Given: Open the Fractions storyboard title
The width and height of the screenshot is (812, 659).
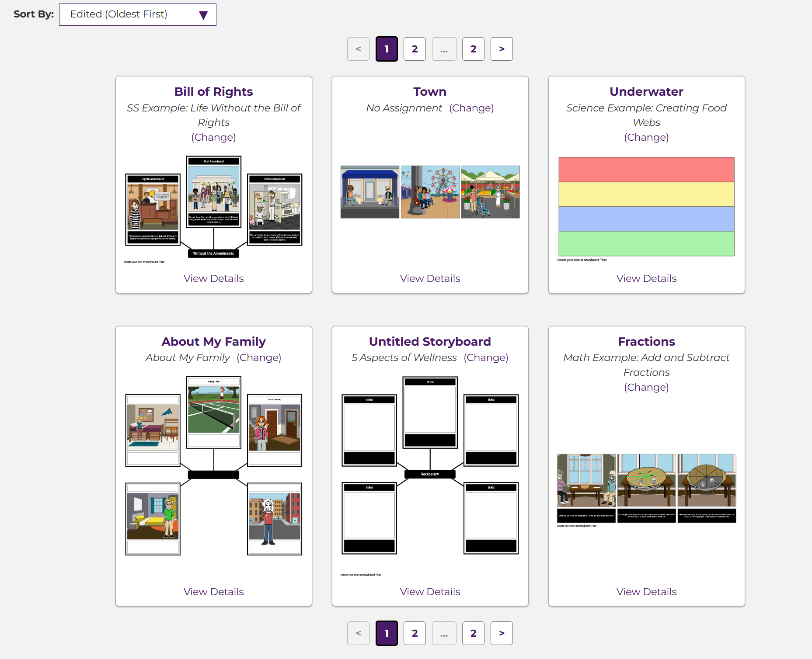Looking at the screenshot, I should pos(646,341).
